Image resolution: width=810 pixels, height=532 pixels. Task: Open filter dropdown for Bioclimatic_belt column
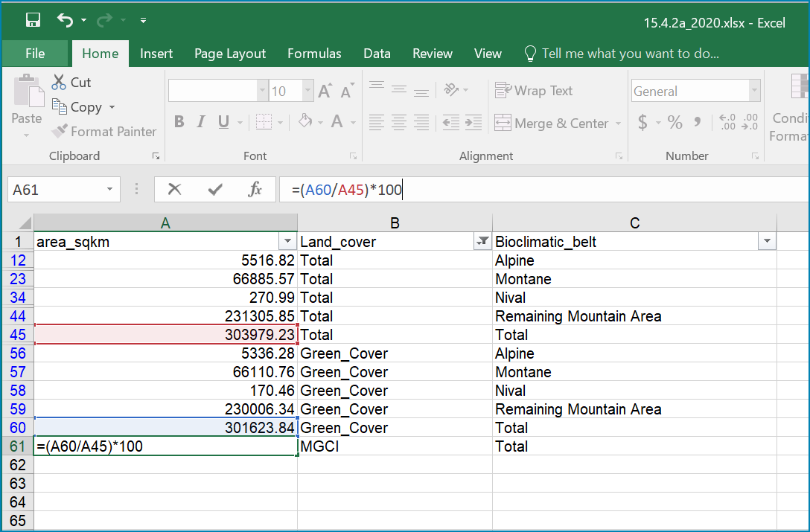pyautogui.click(x=767, y=241)
